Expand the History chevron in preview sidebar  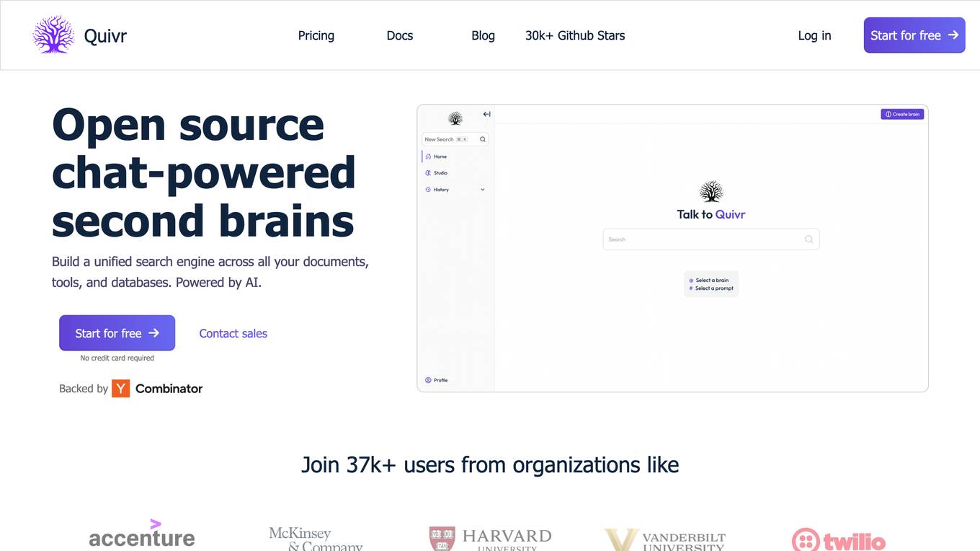(483, 190)
